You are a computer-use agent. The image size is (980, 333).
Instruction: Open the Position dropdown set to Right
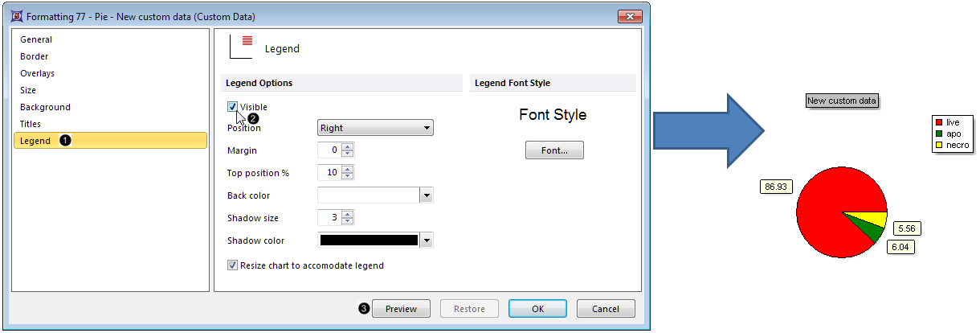[375, 128]
